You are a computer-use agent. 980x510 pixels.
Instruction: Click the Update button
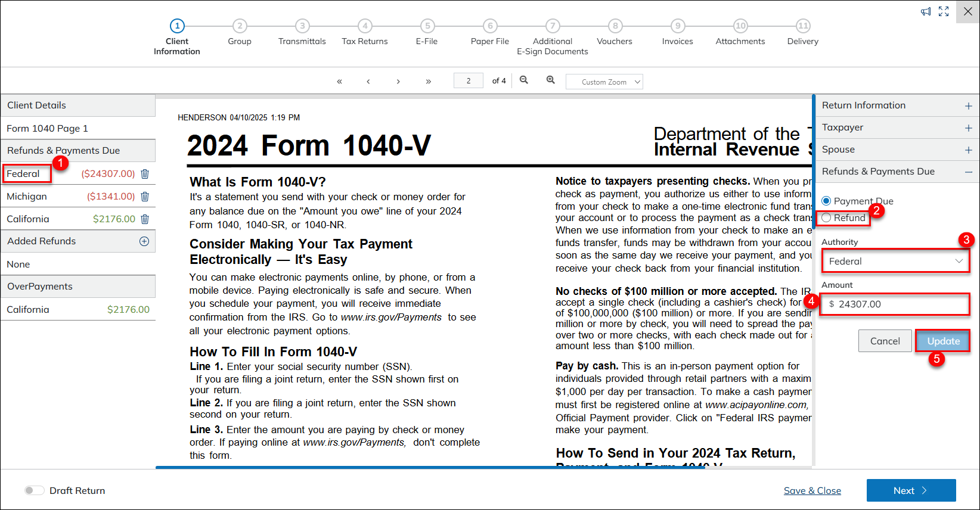click(943, 341)
